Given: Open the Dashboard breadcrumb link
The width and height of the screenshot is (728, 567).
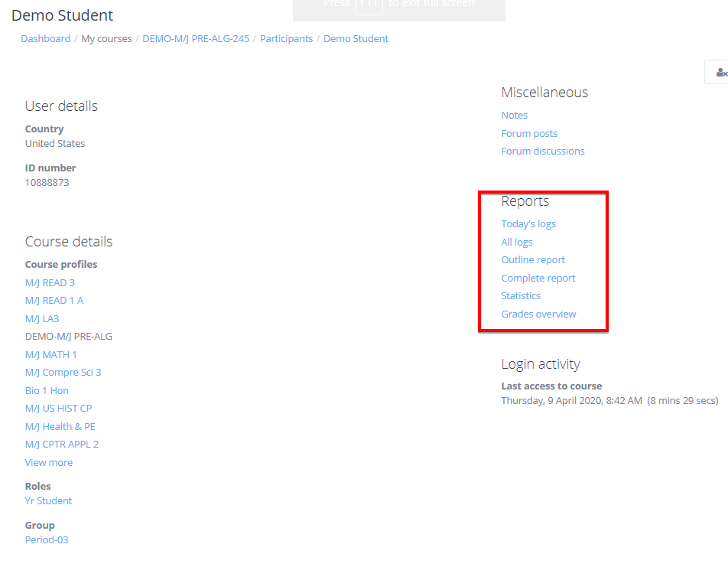Looking at the screenshot, I should click(x=45, y=39).
